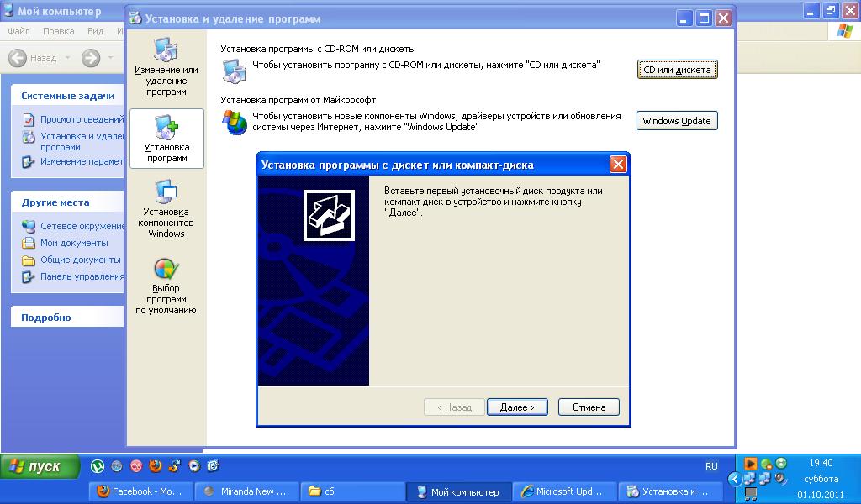Switch to the Facebook Firefox taskbar window

pyautogui.click(x=141, y=491)
